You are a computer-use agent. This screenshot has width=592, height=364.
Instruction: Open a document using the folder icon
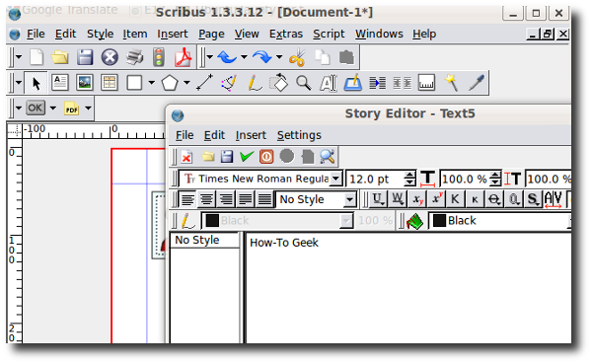59,57
